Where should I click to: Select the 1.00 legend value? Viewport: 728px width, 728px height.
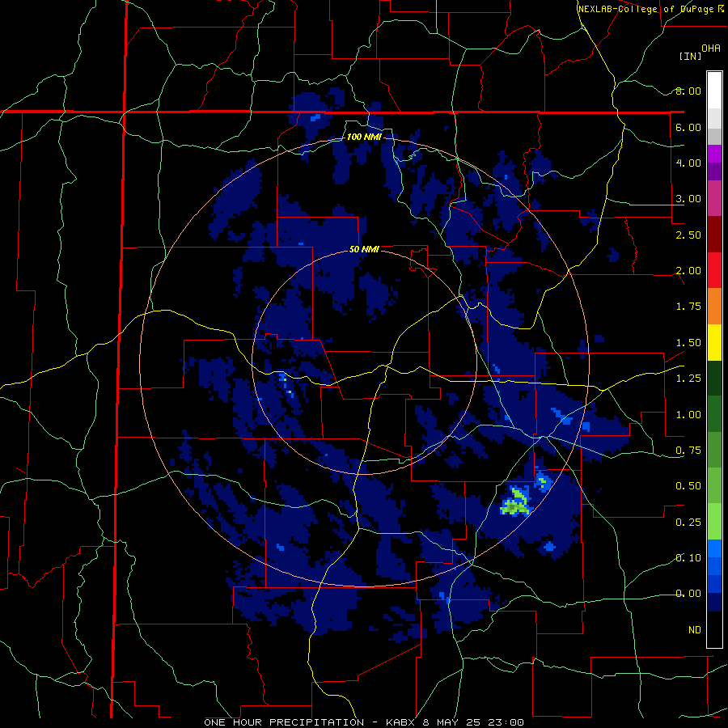pos(688,415)
